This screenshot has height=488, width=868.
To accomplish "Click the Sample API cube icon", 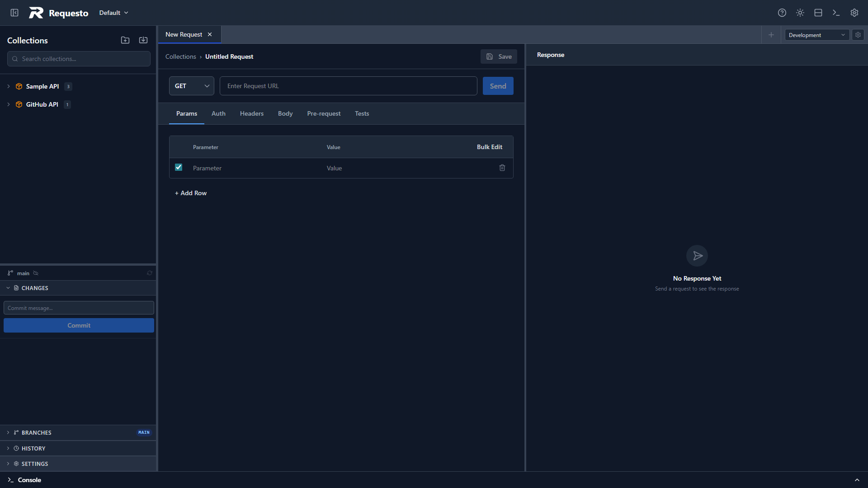I will (19, 86).
